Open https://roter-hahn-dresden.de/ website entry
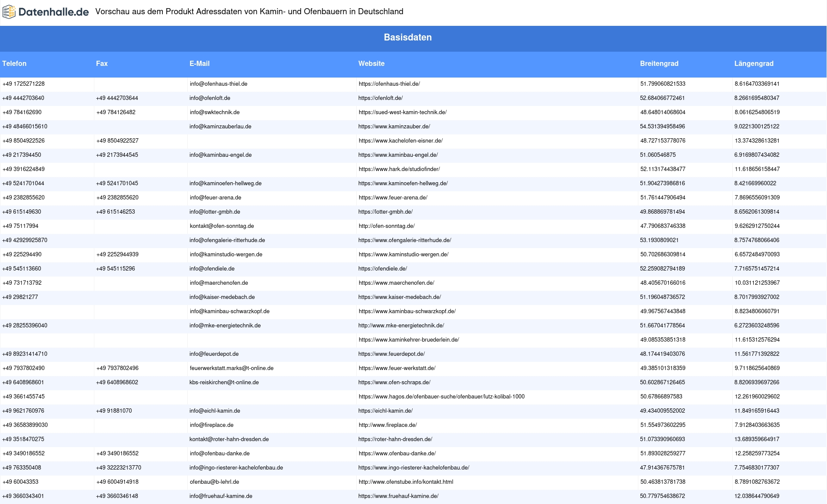The width and height of the screenshot is (827, 504). point(395,439)
